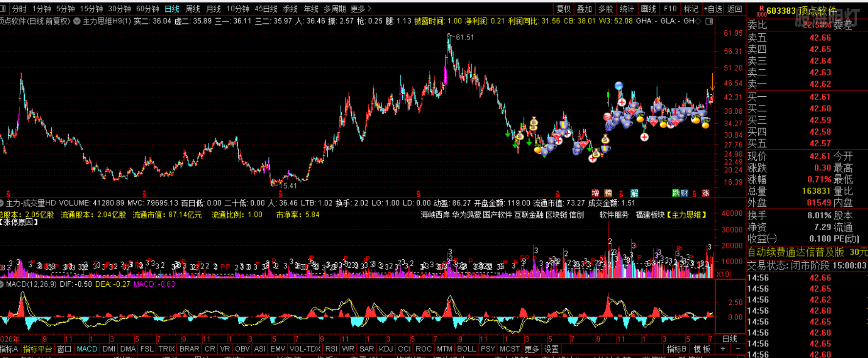868x358 pixels.
Task: Toggle the panel icon at right of indicator line
Action: (x=709, y=21)
